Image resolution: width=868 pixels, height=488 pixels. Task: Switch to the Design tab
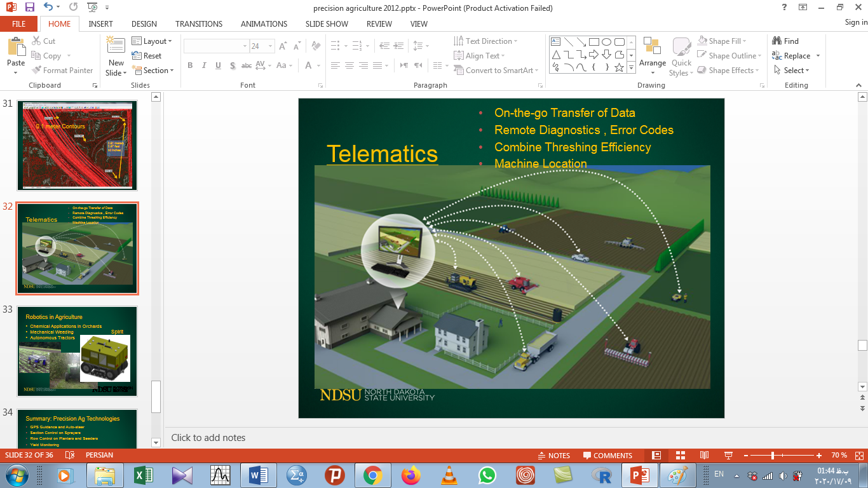144,24
